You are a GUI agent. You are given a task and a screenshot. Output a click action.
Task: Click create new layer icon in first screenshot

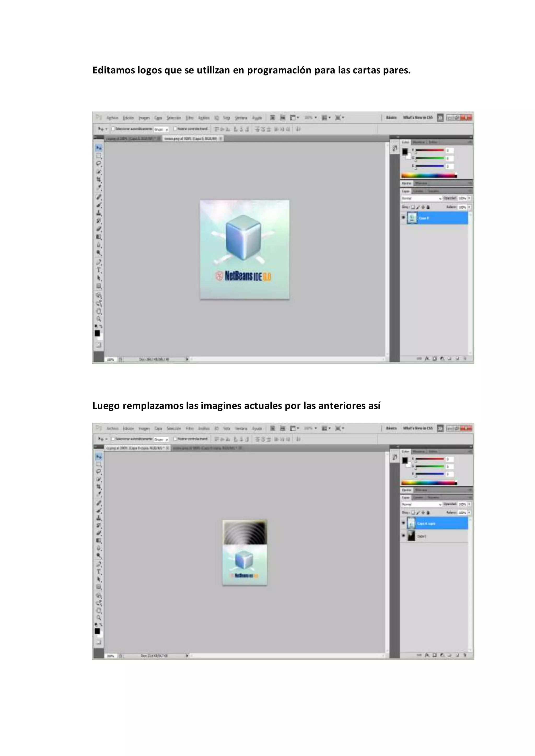pos(457,359)
